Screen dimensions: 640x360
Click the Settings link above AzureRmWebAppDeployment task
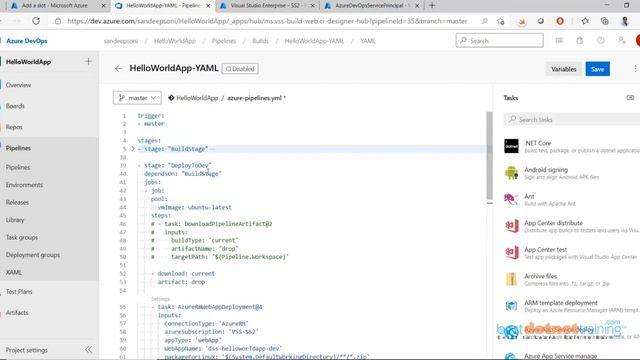160,299
